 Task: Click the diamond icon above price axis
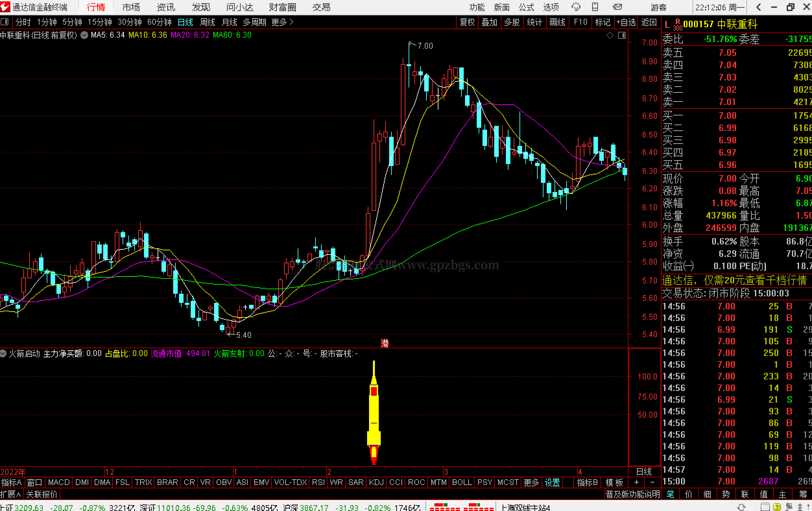pos(610,35)
